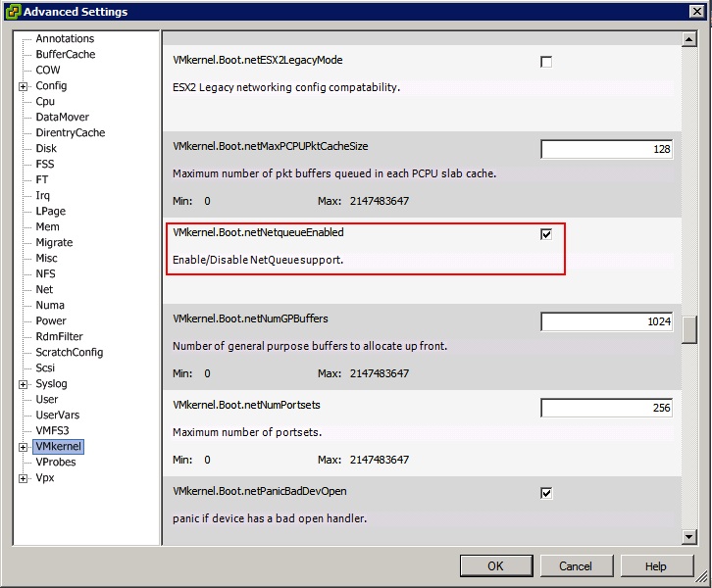This screenshot has height=588, width=712.
Task: Click the VMkernel.Boot.netPanicBadDevOpen label
Action: [x=259, y=491]
